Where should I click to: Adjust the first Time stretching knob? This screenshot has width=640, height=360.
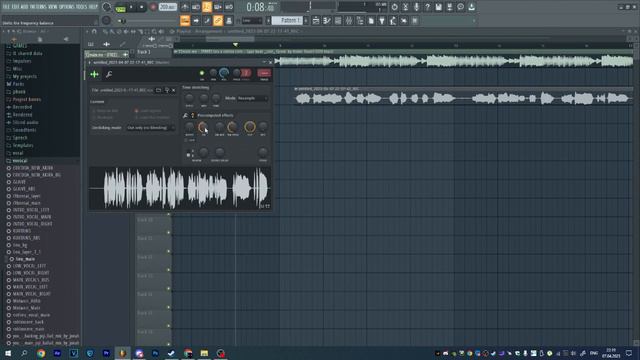pyautogui.click(x=189, y=98)
